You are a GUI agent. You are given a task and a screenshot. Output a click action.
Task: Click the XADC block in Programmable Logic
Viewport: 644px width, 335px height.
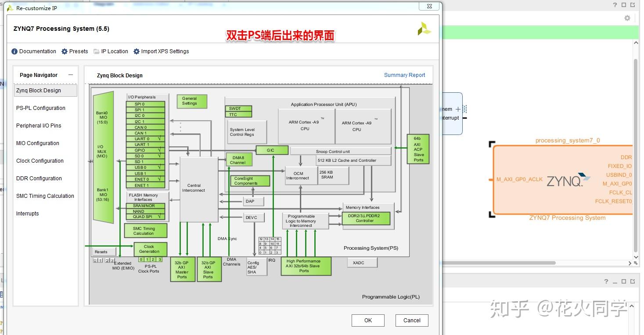pyautogui.click(x=362, y=262)
